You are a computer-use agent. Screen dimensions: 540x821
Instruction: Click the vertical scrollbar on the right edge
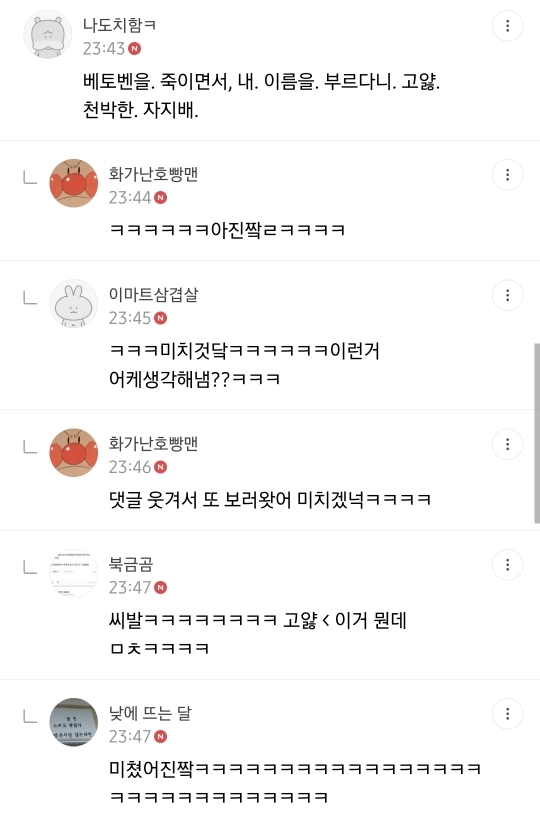(x=537, y=433)
